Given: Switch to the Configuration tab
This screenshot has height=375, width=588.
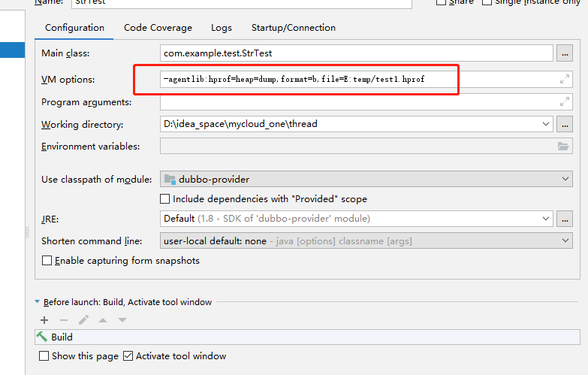Looking at the screenshot, I should [x=74, y=28].
